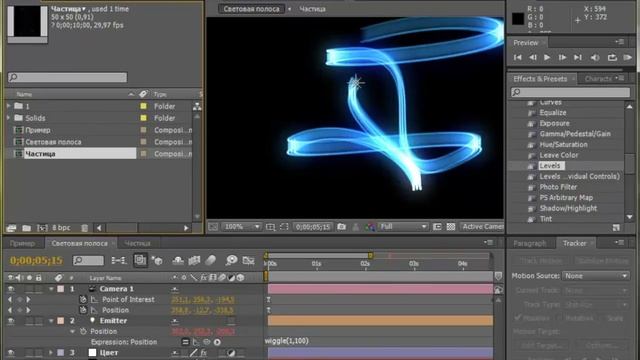Jump to the first frame in Preview
The image size is (640, 360).
[518, 58]
